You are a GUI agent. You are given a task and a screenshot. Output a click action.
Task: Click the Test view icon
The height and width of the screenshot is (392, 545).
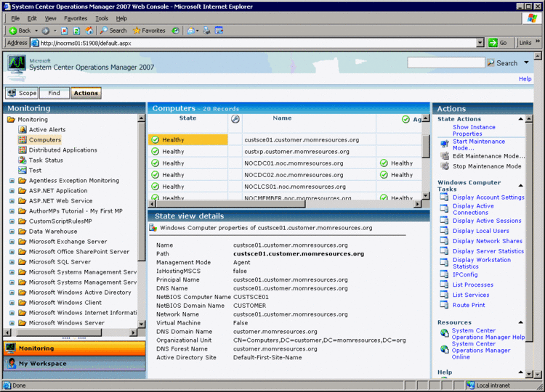(x=23, y=170)
